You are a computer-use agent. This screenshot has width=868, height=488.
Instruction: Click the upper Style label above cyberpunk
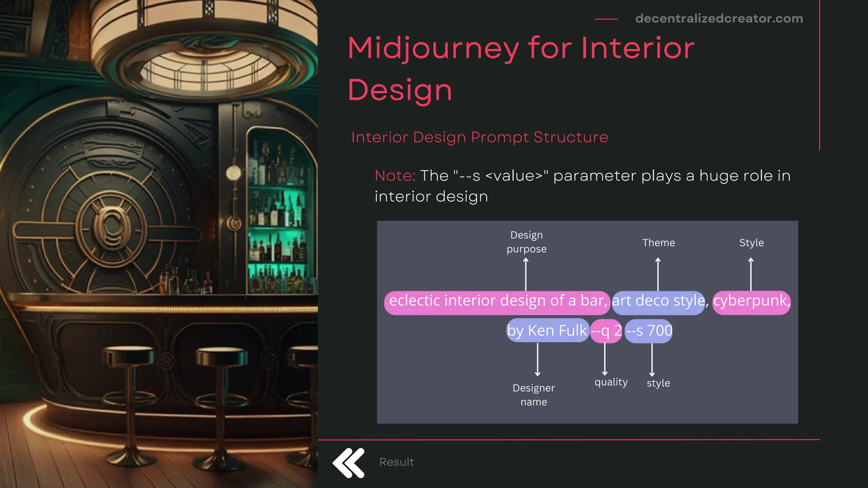(751, 243)
